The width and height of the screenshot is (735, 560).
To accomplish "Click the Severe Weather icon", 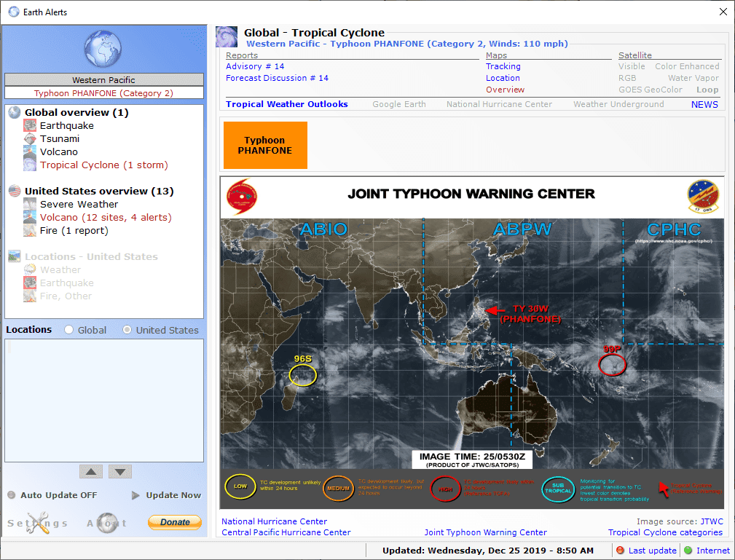I will (x=30, y=205).
